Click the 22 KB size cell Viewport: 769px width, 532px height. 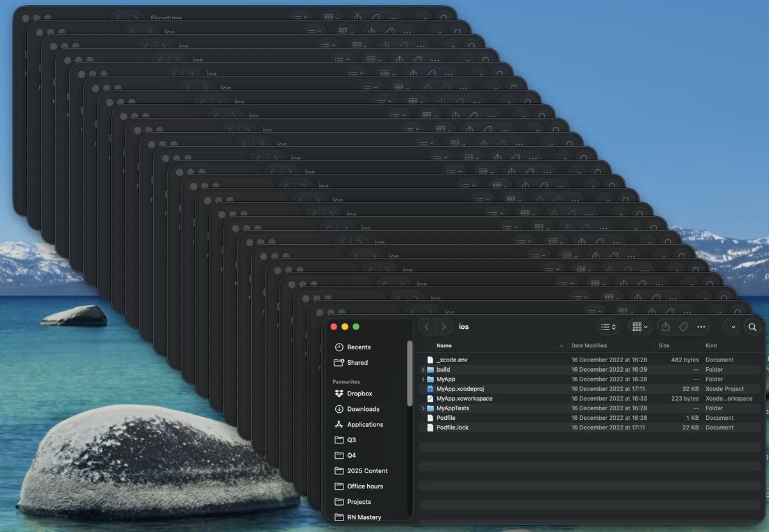tap(690, 428)
